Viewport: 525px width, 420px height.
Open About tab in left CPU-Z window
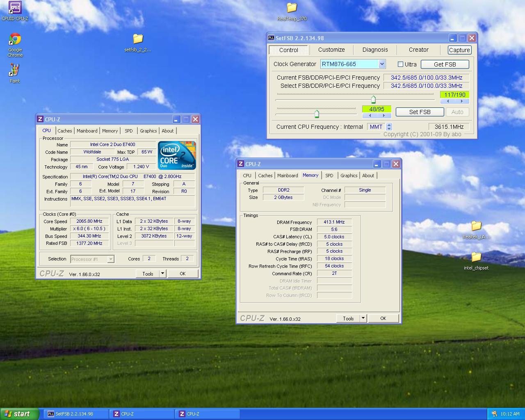click(167, 131)
